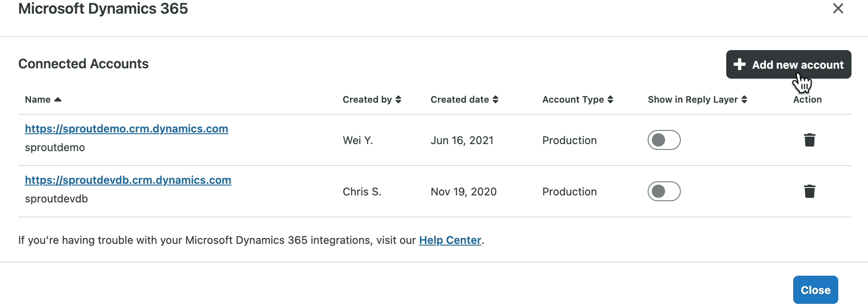This screenshot has width=868, height=308.
Task: Click the Action column header
Action: coord(807,100)
